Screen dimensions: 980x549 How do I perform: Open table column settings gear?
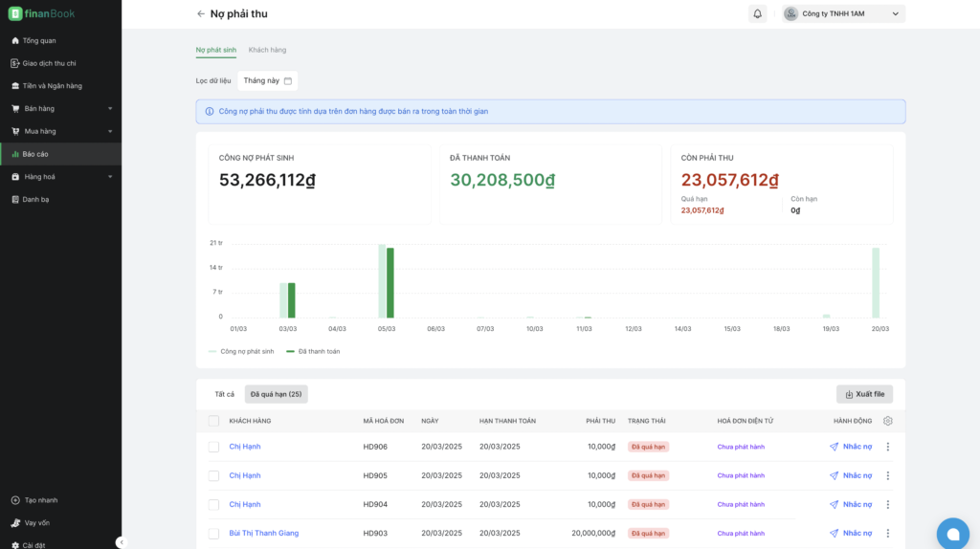pos(887,421)
